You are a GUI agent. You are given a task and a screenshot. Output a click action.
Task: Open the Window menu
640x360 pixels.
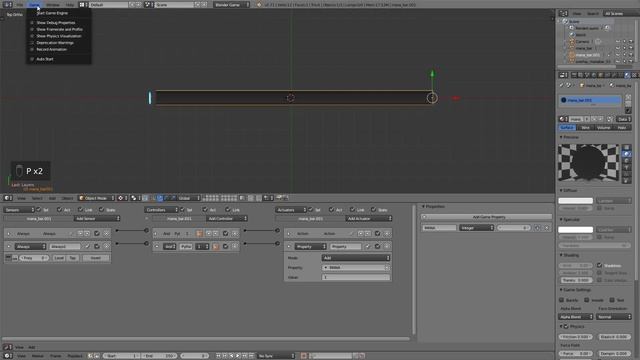click(53, 4)
